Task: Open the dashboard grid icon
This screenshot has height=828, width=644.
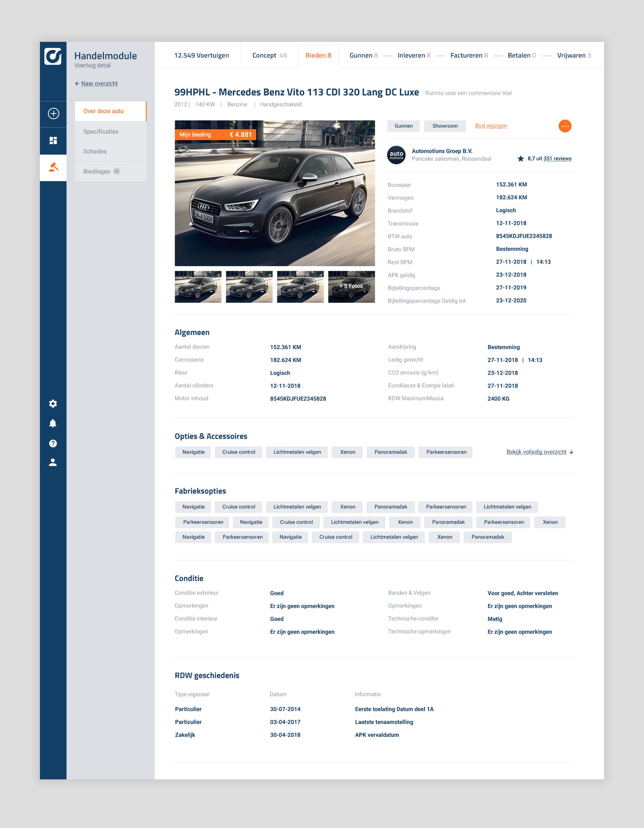Action: pyautogui.click(x=53, y=141)
